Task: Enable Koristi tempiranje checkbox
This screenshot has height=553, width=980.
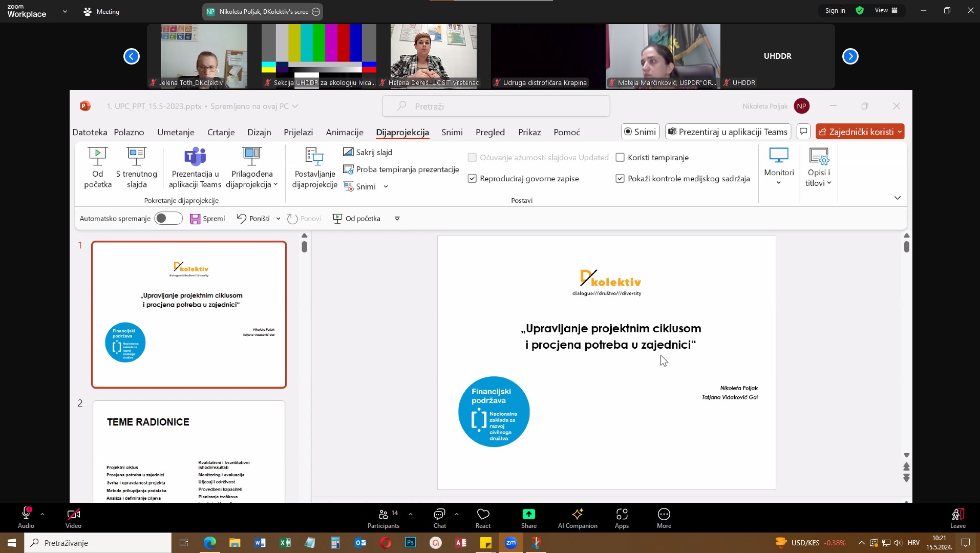Action: click(620, 158)
